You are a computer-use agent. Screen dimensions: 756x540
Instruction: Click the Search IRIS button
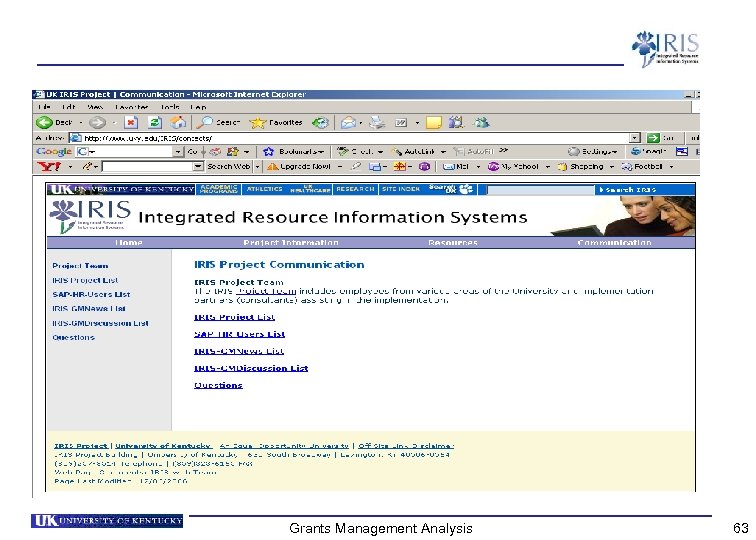[x=627, y=189]
